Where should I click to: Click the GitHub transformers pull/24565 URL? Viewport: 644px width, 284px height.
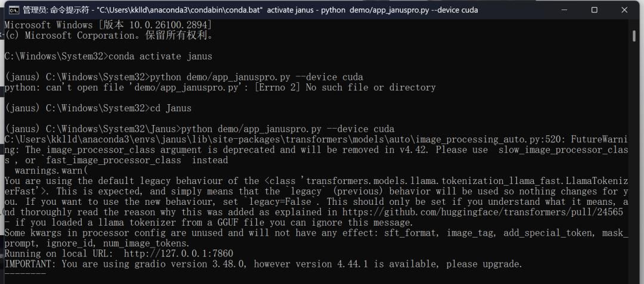[483, 212]
